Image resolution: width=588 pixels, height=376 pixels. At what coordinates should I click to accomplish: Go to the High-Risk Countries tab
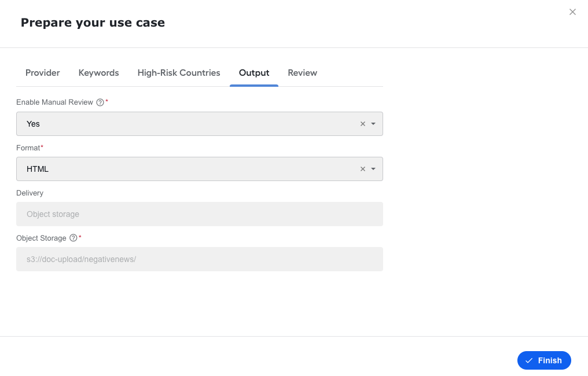click(x=179, y=73)
